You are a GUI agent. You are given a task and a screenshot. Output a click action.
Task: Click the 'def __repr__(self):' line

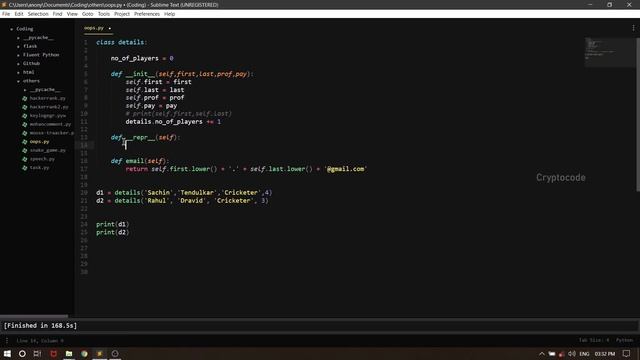(145, 138)
